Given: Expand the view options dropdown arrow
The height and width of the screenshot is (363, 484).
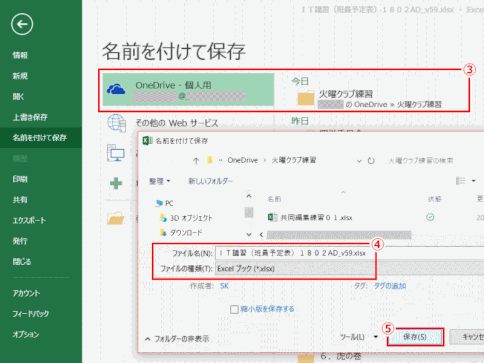Looking at the screenshot, I should [473, 181].
